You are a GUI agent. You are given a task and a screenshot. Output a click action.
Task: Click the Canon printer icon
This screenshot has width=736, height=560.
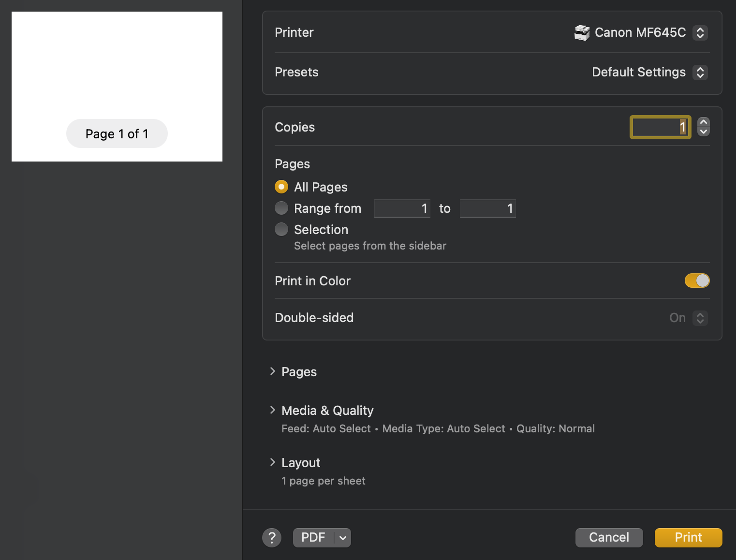(x=582, y=33)
